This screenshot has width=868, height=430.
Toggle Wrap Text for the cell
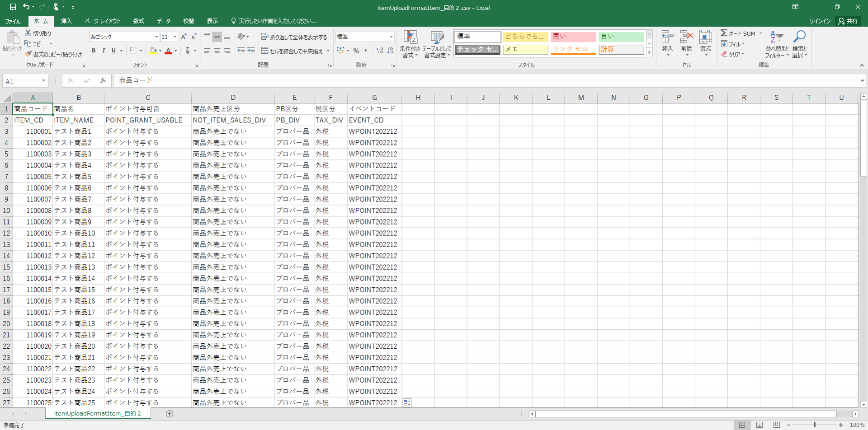(x=294, y=37)
